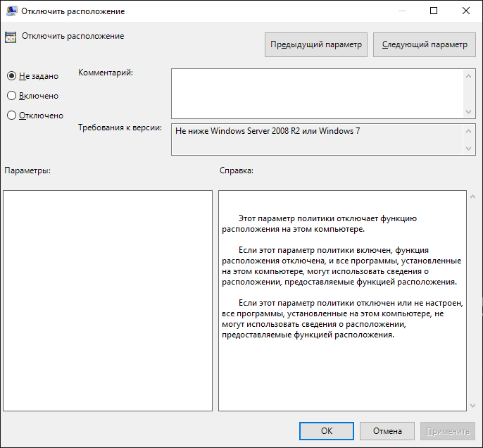483x448 pixels.
Task: Click the 'Требования к версии:' label
Action: point(120,127)
